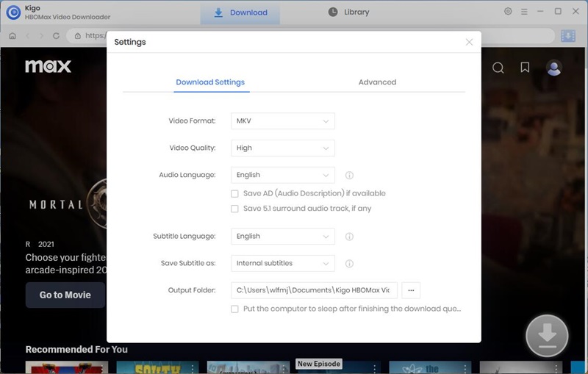Viewport: 588px width, 374px height.
Task: Expand the Audio Language dropdown
Action: coord(283,175)
